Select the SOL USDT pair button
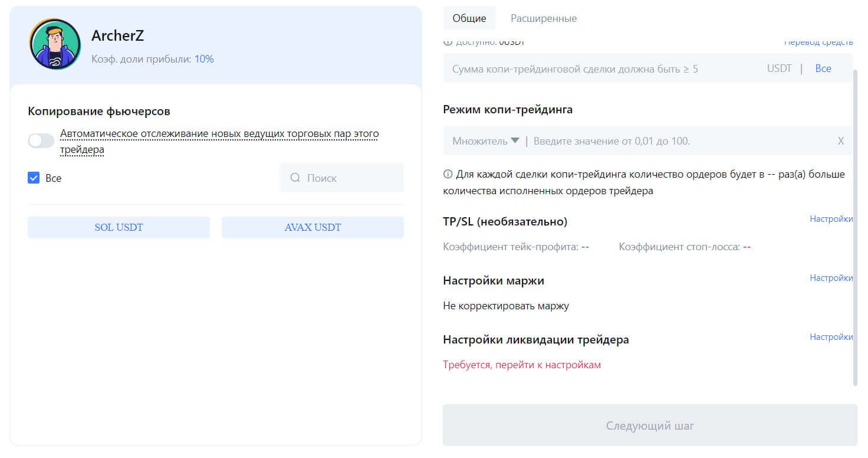The image size is (868, 458). tap(119, 227)
